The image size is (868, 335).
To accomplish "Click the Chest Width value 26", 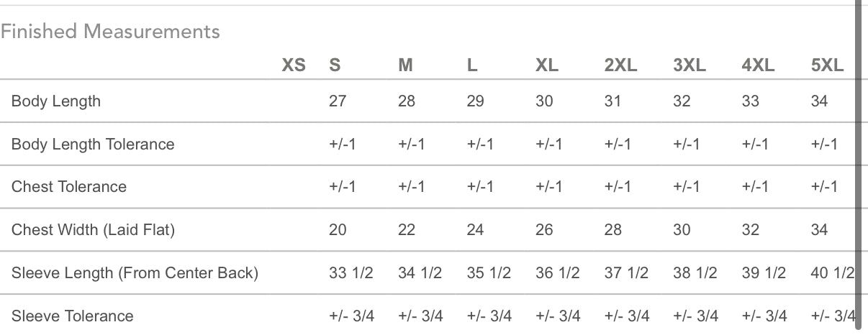I will [544, 230].
